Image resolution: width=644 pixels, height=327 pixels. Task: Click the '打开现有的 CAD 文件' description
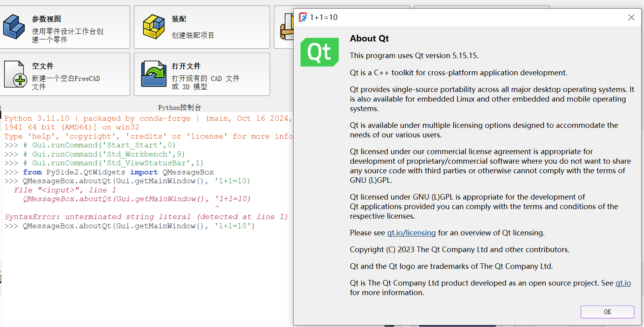206,82
